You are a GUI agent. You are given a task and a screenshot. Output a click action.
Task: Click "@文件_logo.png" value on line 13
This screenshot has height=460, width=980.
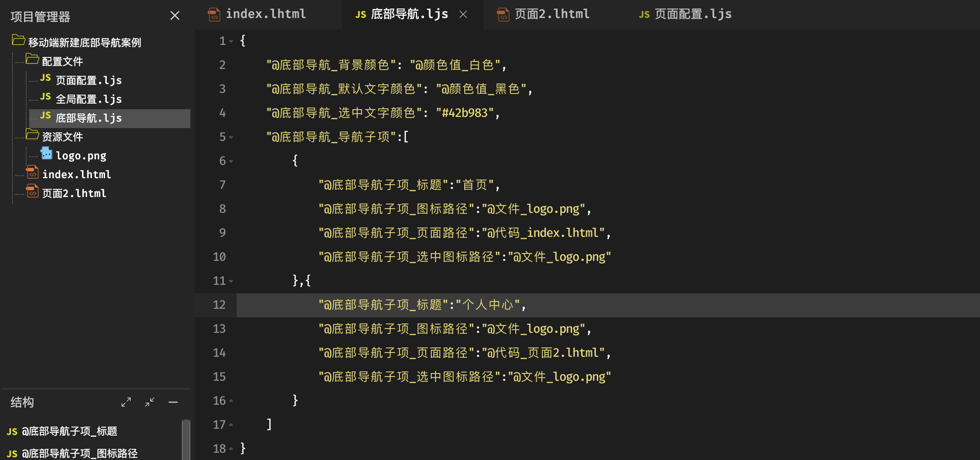pyautogui.click(x=534, y=329)
